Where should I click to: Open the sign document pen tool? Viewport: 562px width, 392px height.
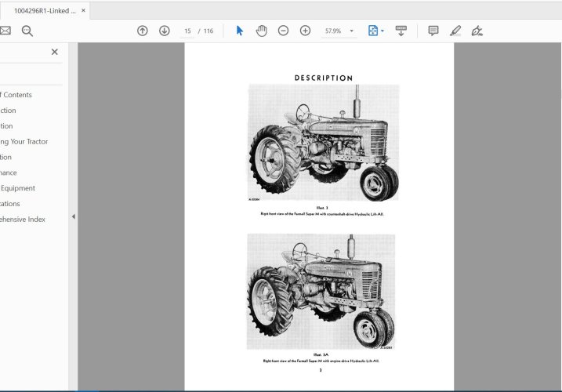coord(477,31)
